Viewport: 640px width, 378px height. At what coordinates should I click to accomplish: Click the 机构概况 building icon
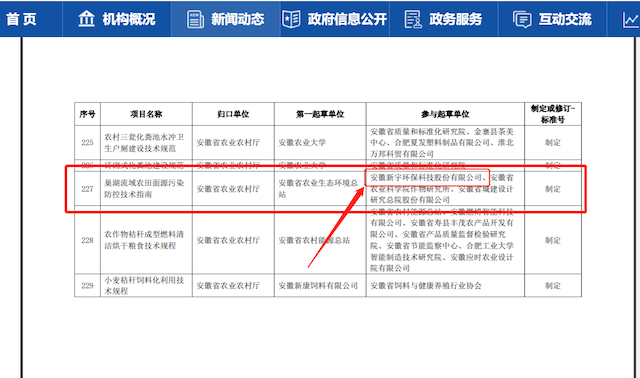click(86, 19)
